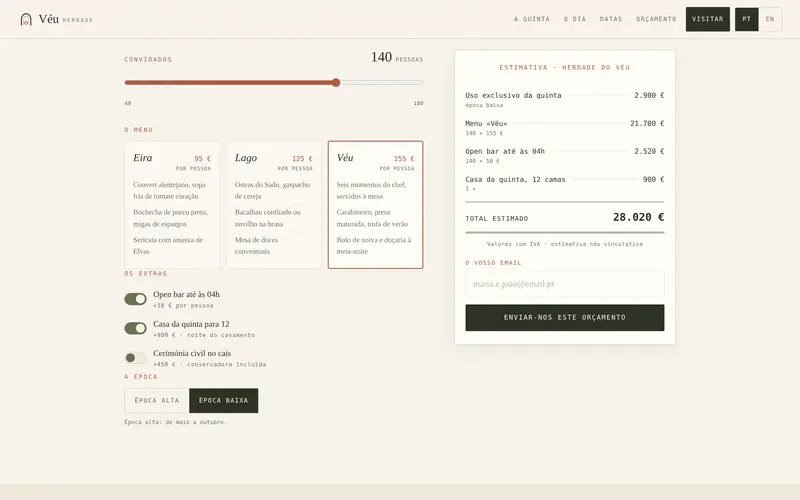Click the Véu Herdade brand name
This screenshot has width=800, height=500.
tap(66, 19)
